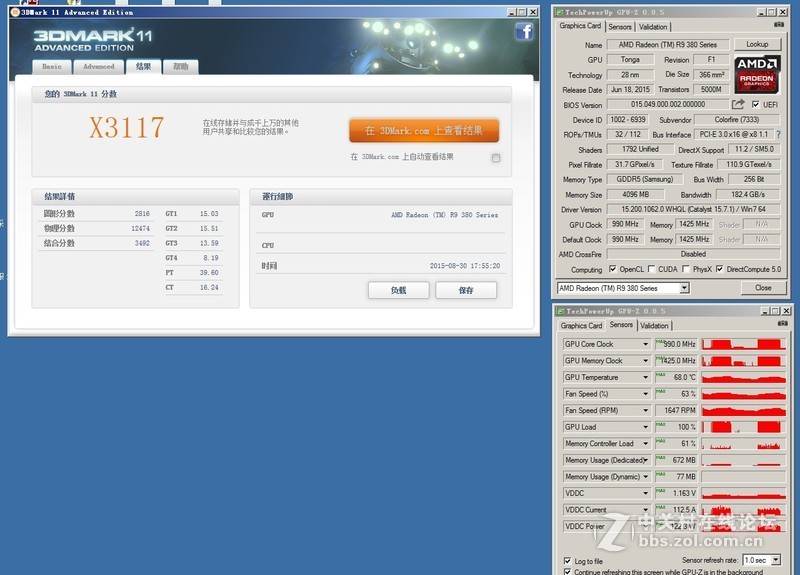The width and height of the screenshot is (800, 575).
Task: Toggle the UEFI checkbox
Action: click(x=755, y=105)
